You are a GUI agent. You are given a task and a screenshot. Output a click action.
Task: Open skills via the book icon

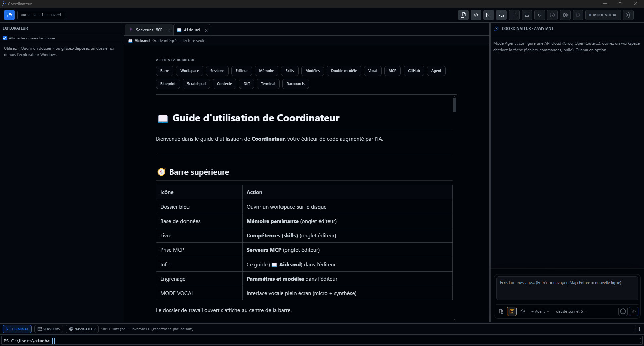click(527, 15)
